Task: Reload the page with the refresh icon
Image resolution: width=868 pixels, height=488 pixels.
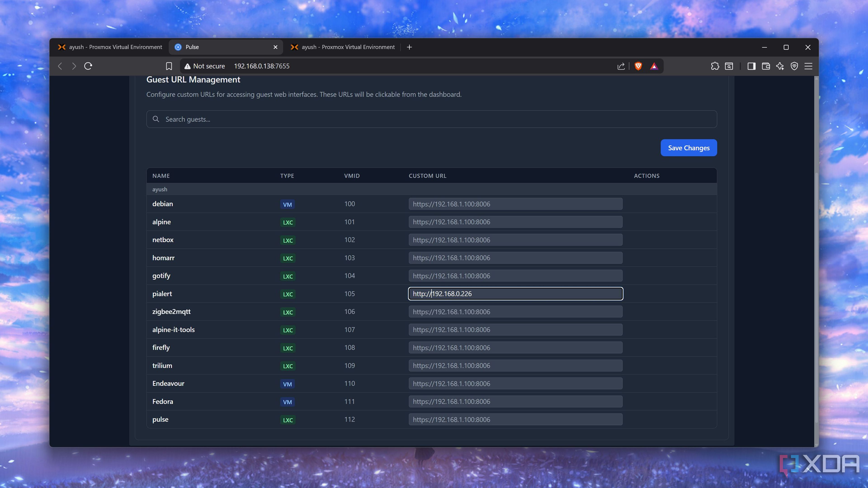Action: 88,66
